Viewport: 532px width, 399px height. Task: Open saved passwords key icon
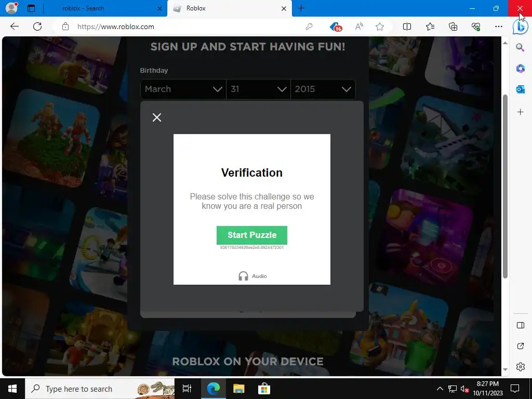coord(309,26)
